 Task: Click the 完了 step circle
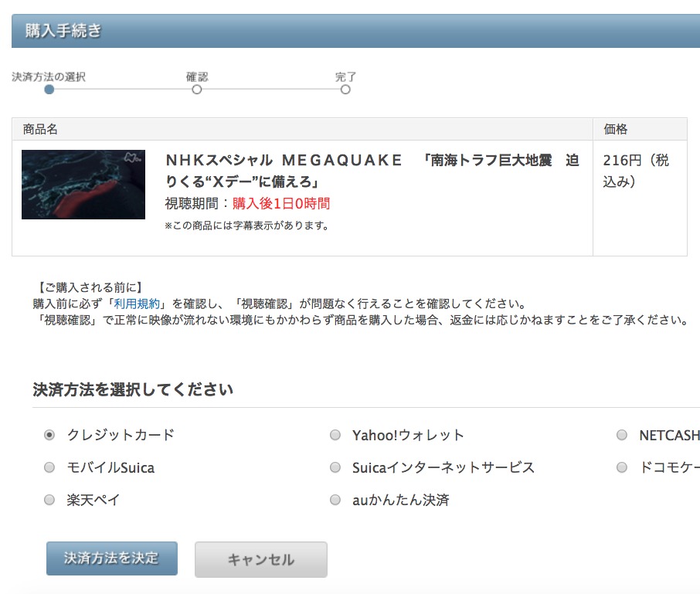click(345, 90)
